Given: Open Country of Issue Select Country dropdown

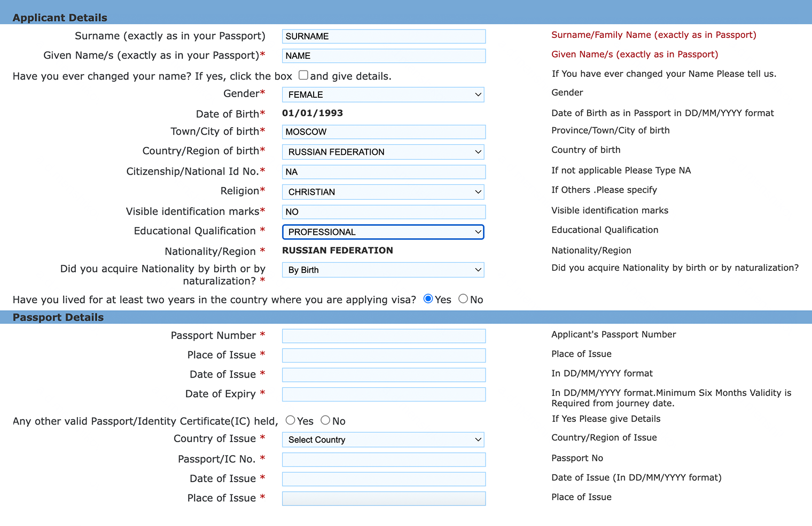Looking at the screenshot, I should [x=383, y=439].
